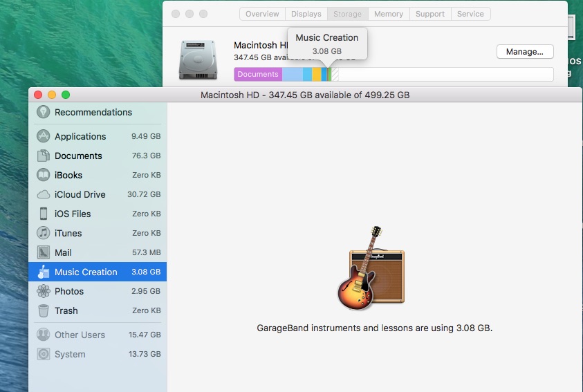The width and height of the screenshot is (583, 392).
Task: Switch to the Displays tab
Action: tap(306, 14)
